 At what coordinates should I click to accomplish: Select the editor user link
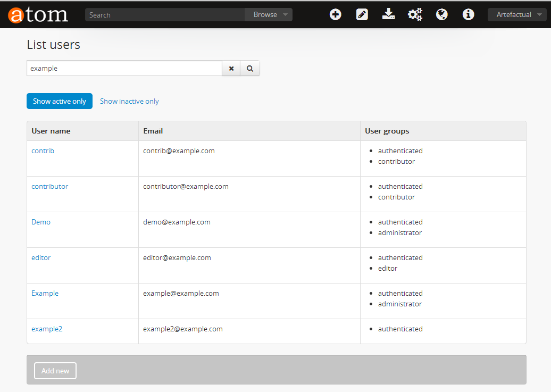(41, 257)
